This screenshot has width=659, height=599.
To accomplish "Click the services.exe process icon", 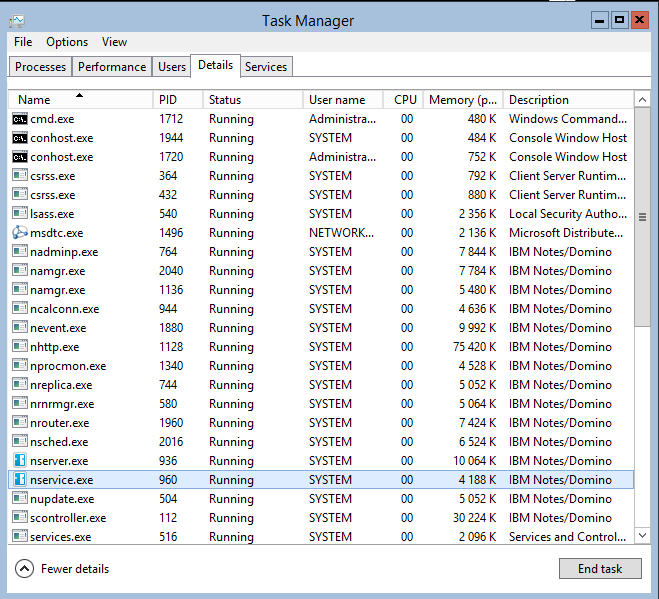I will [20, 536].
